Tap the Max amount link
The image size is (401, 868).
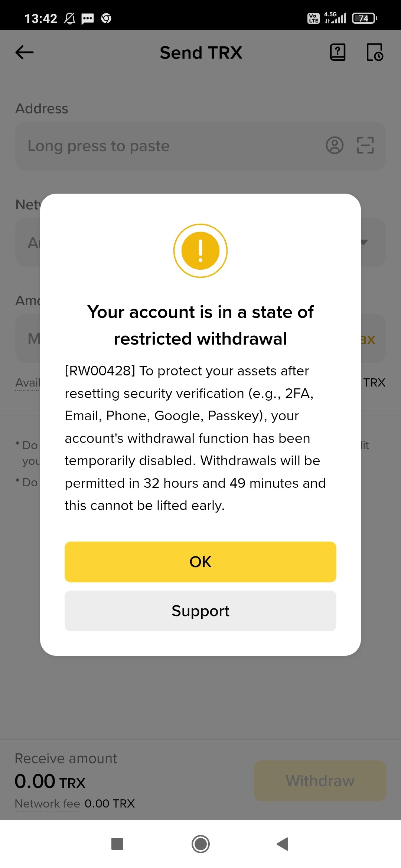click(368, 339)
